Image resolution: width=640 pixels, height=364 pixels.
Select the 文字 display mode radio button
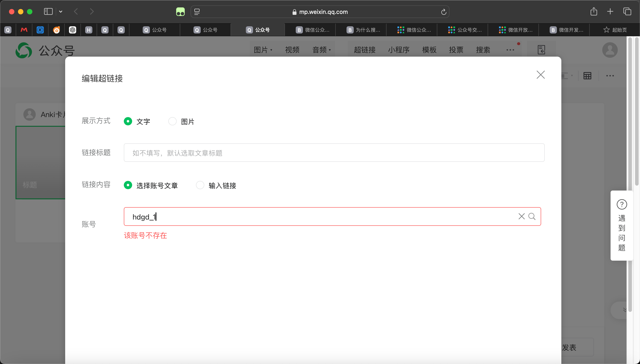(128, 121)
